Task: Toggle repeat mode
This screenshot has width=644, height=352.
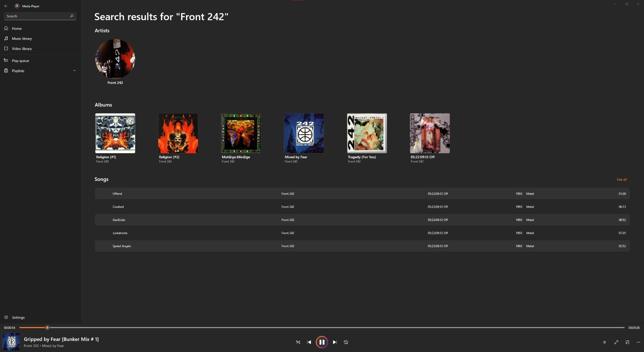Action: click(346, 342)
